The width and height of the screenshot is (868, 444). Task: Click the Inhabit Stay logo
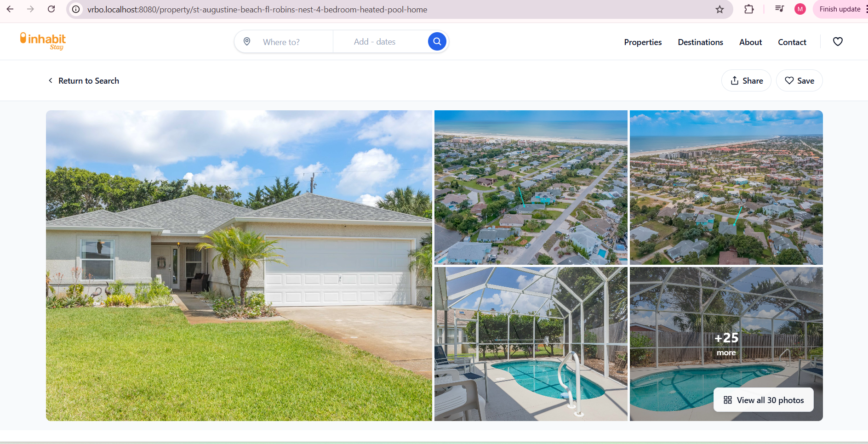click(x=42, y=41)
